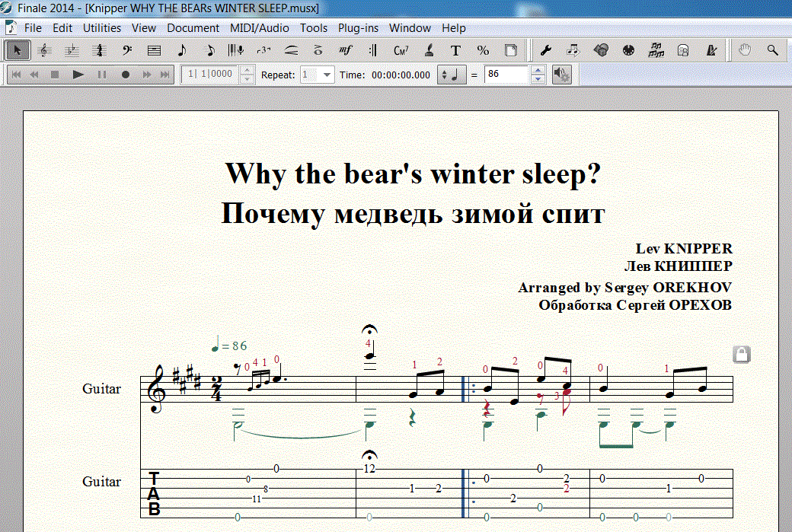This screenshot has height=532, width=792.
Task: Select the Chord CM7 tool
Action: 401,50
